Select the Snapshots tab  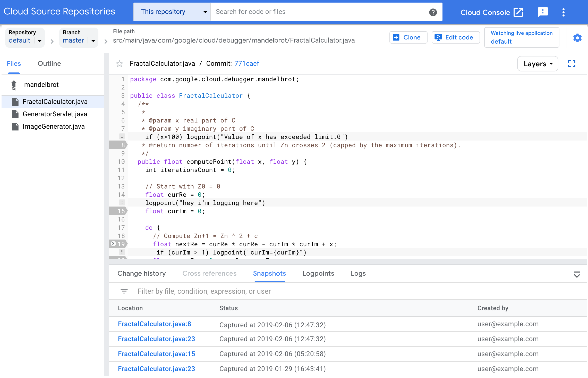269,274
